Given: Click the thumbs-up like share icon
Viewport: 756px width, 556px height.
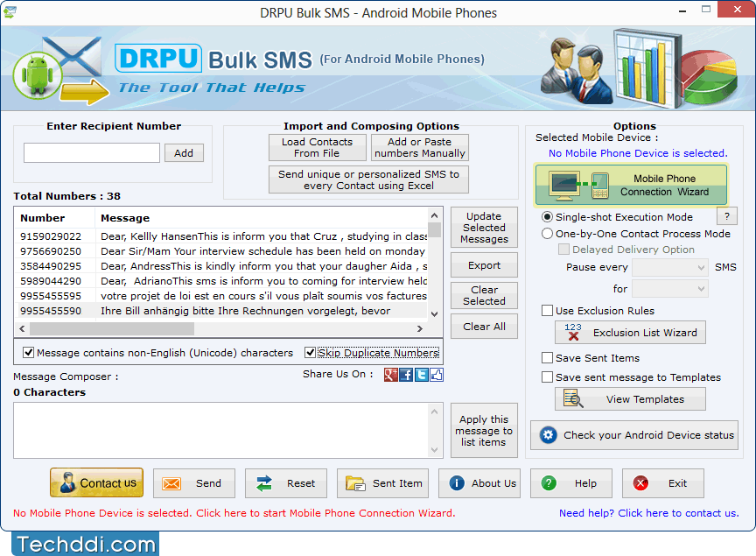Looking at the screenshot, I should point(437,375).
